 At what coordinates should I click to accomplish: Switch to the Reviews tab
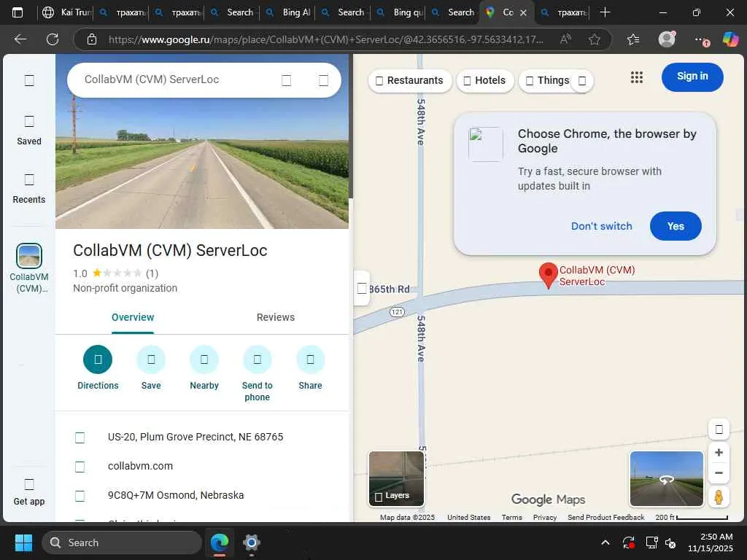tap(275, 317)
